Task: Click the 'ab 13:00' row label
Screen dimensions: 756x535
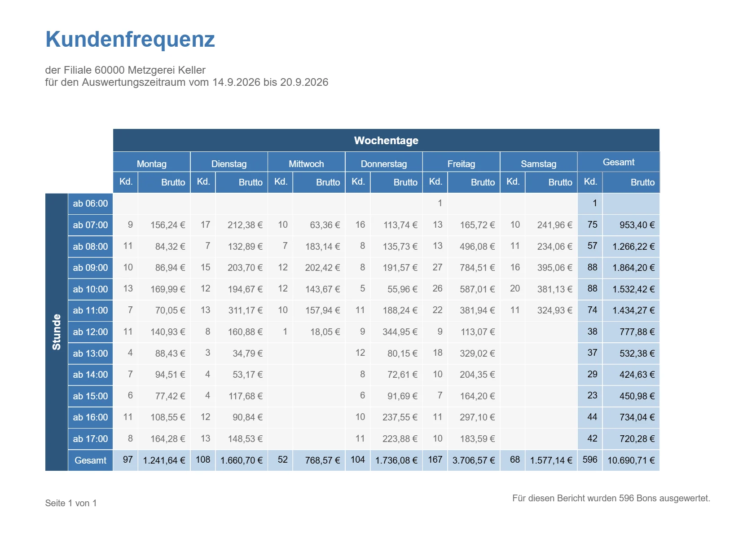Action: 90,354
